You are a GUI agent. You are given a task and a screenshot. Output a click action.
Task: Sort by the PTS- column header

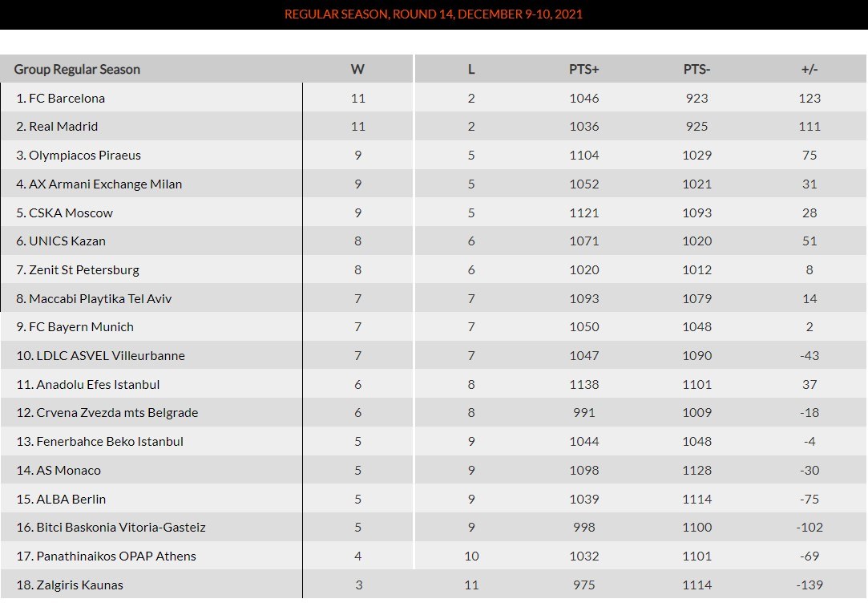point(696,69)
